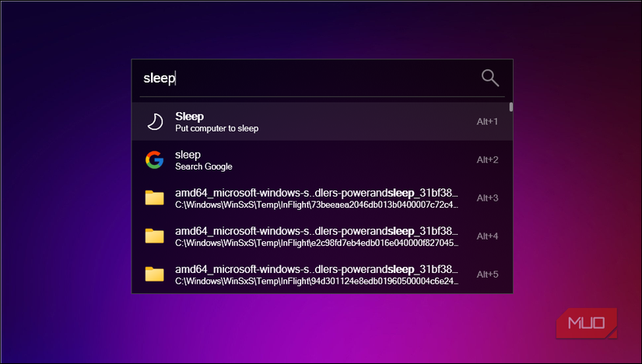Click the Alt+2 shortcut label

coord(487,159)
